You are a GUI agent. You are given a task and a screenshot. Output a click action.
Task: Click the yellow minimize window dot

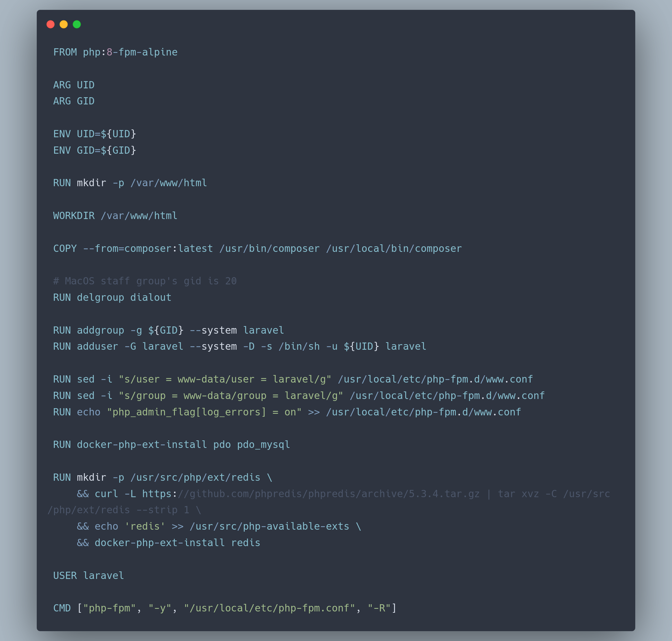tap(64, 24)
